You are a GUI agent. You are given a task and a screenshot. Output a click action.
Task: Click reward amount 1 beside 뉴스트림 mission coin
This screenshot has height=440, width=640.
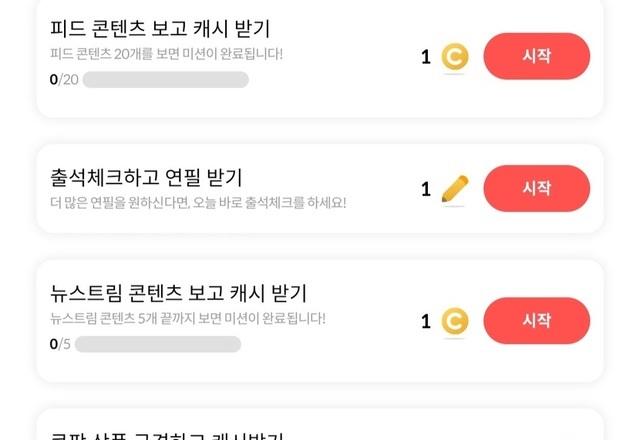(426, 321)
